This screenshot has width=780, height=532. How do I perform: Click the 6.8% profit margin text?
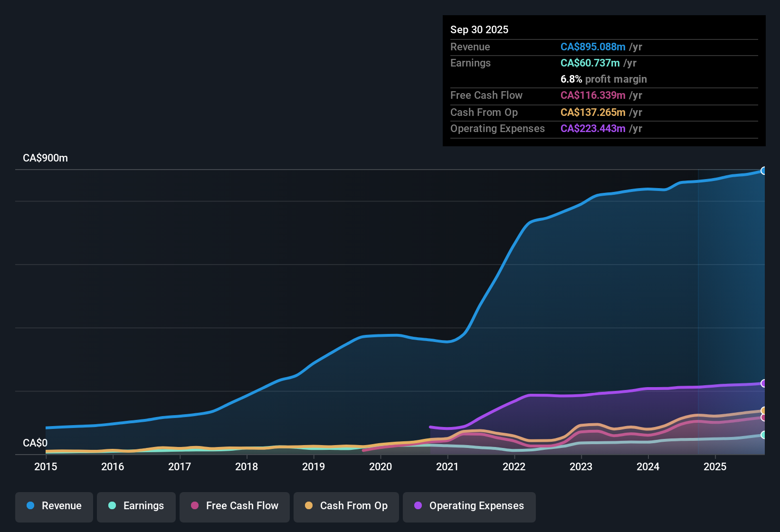[x=603, y=79]
